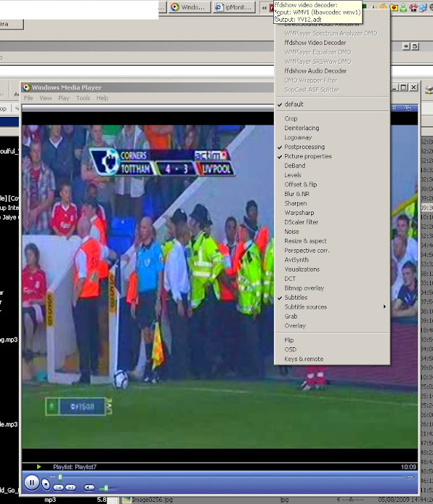433x504 pixels.
Task: Maximize the Windows Media Player window
Action: 404,87
